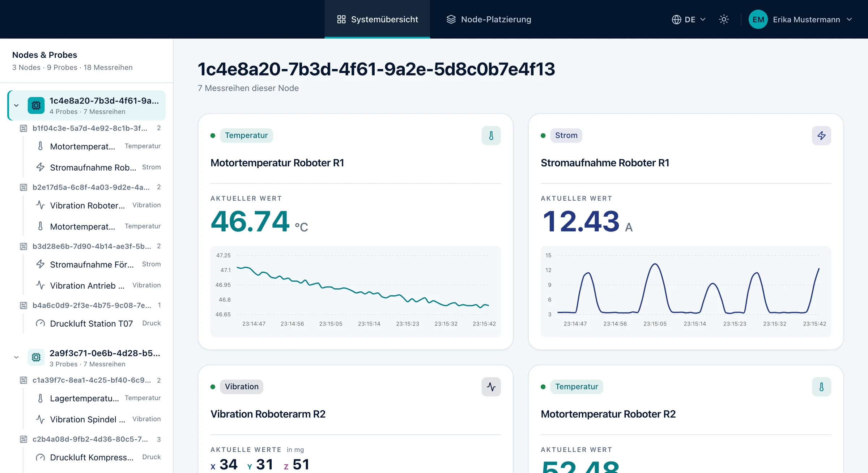Click the Motortemperatur Roboter R1 line chart
This screenshot has height=473, width=868.
356,292
